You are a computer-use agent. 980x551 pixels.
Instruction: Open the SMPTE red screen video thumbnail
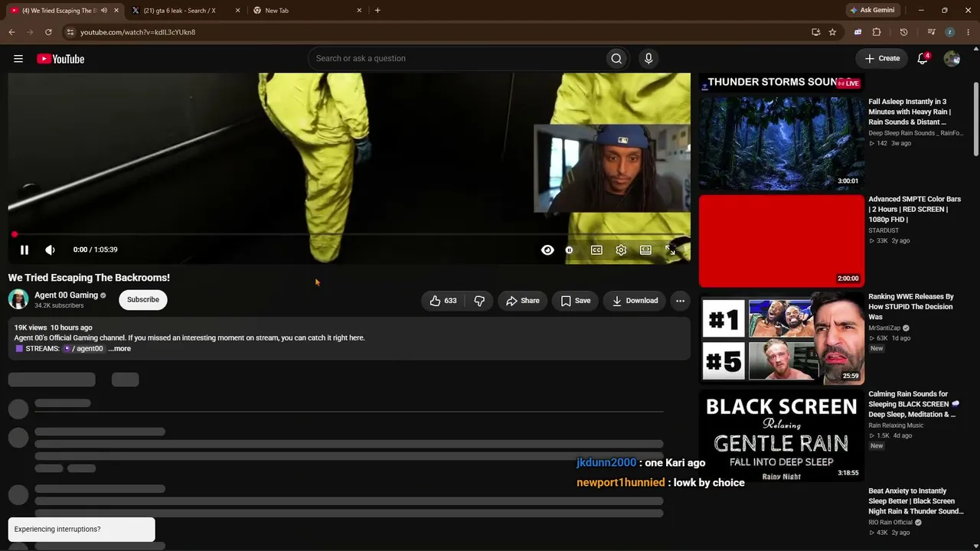click(782, 241)
